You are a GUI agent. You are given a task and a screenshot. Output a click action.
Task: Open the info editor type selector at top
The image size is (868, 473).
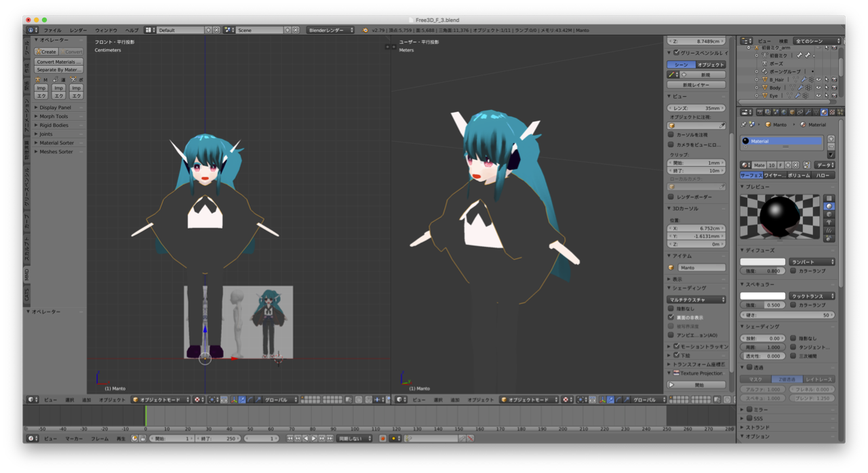click(33, 30)
